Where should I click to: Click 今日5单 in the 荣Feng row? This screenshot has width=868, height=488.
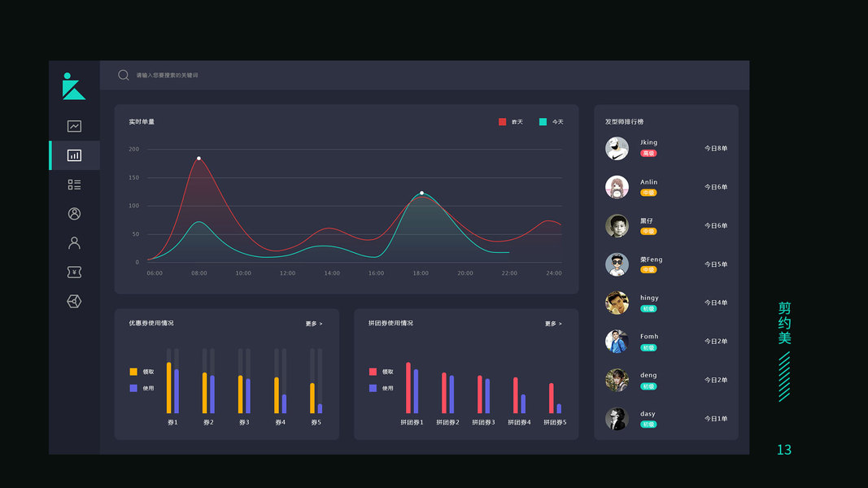pos(716,264)
